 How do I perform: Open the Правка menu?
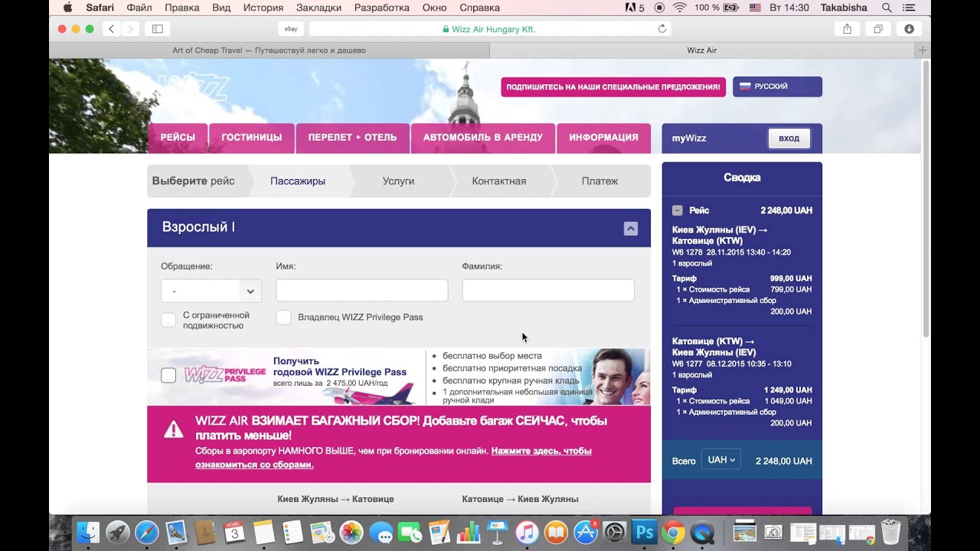point(182,8)
